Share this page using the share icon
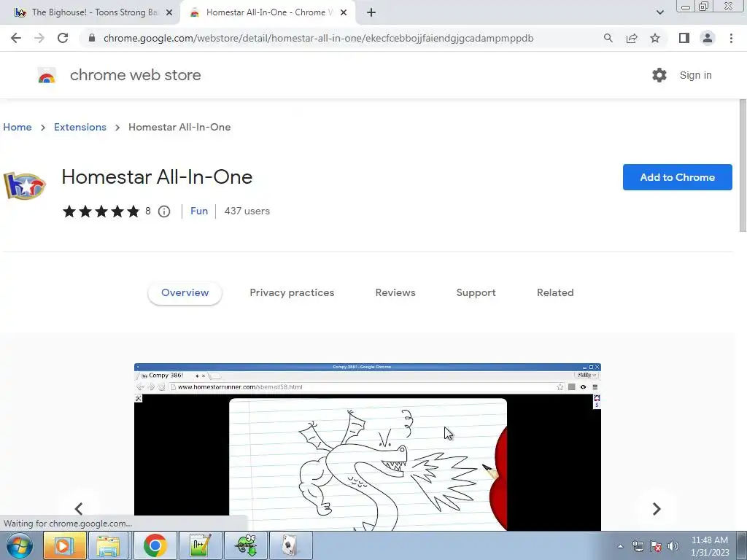 632,38
